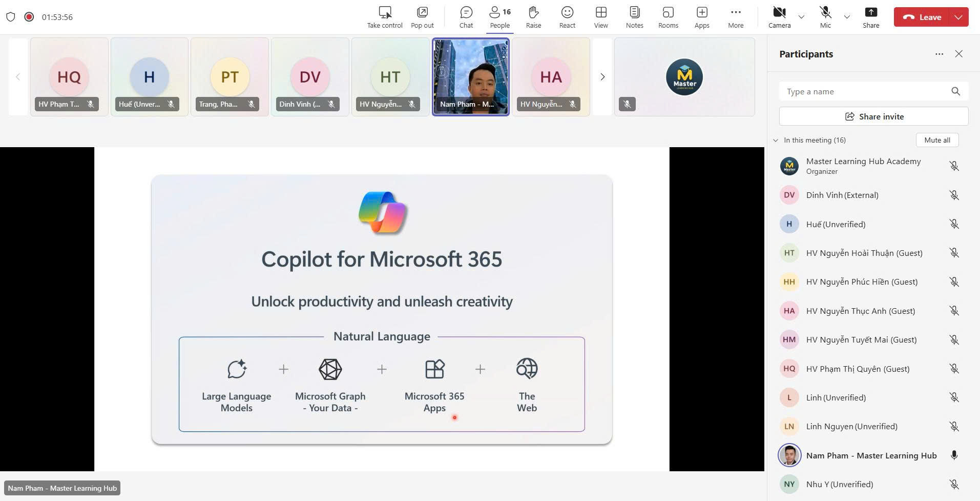Toggle the Camera on
Image resolution: width=980 pixels, height=501 pixels.
tap(779, 17)
